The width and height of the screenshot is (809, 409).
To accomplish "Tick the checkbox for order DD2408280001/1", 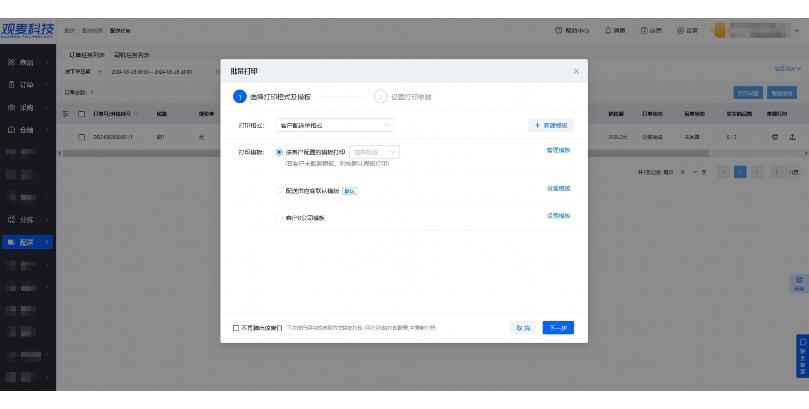I will point(82,137).
